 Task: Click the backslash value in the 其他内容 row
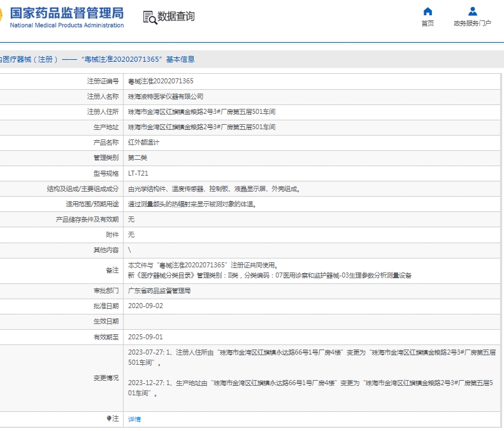click(129, 250)
